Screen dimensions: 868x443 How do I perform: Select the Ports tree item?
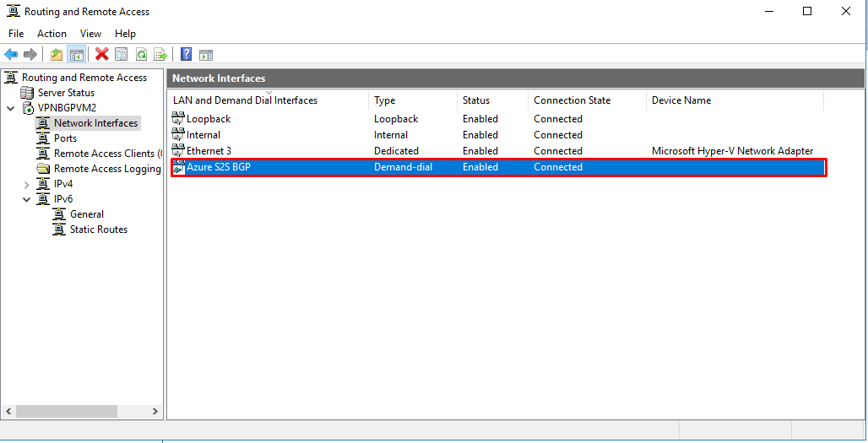(x=65, y=138)
